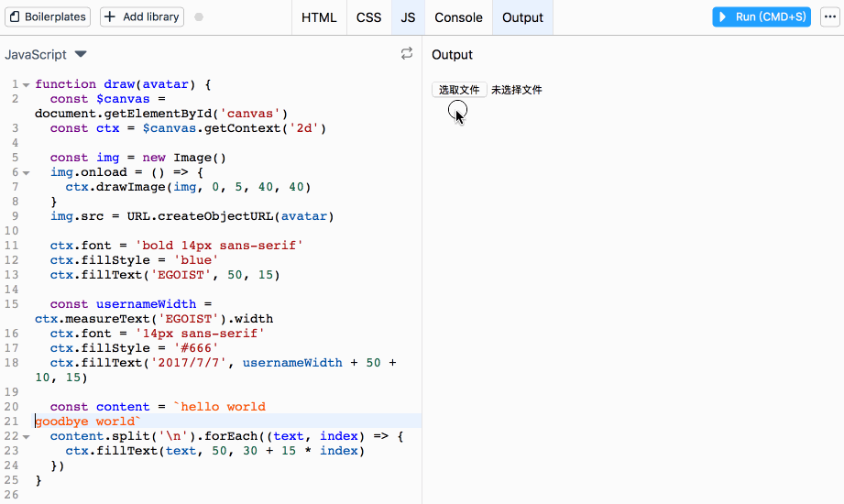The height and width of the screenshot is (504, 844).
Task: Click the Boilerplates button
Action: [x=49, y=17]
